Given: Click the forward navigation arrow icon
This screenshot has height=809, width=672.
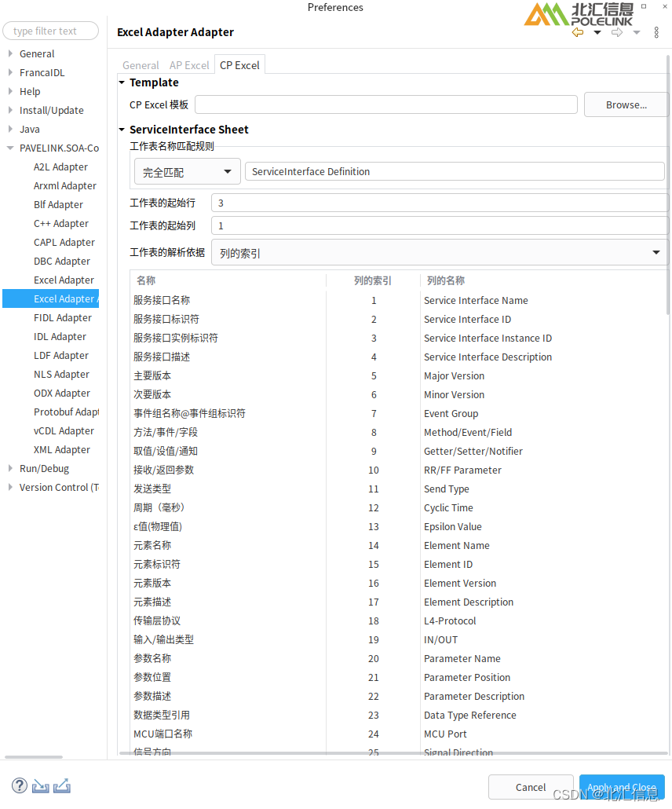Looking at the screenshot, I should click(x=617, y=32).
